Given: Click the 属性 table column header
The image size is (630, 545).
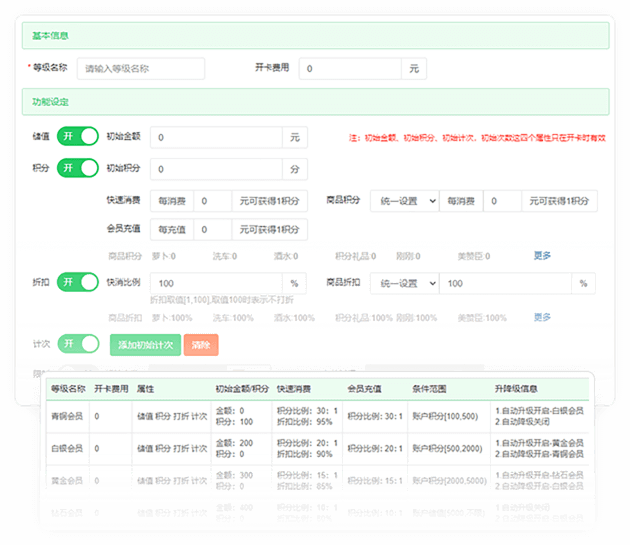Looking at the screenshot, I should (x=145, y=389).
